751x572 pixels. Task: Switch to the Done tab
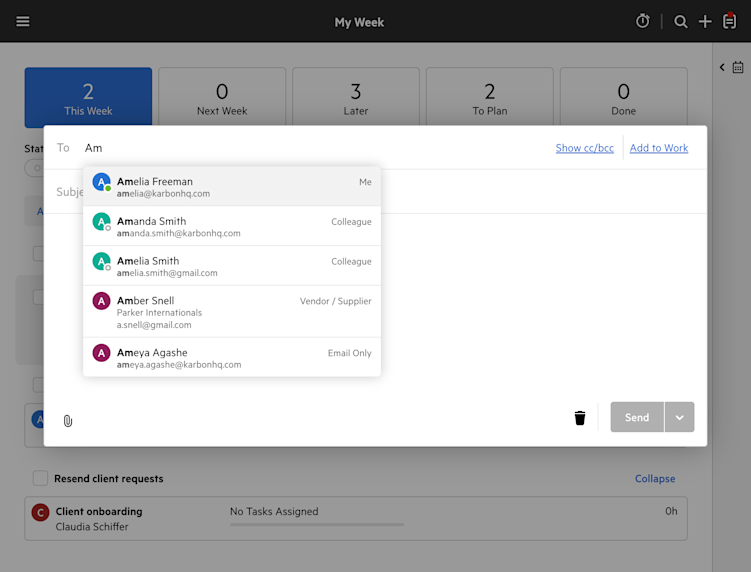click(624, 98)
